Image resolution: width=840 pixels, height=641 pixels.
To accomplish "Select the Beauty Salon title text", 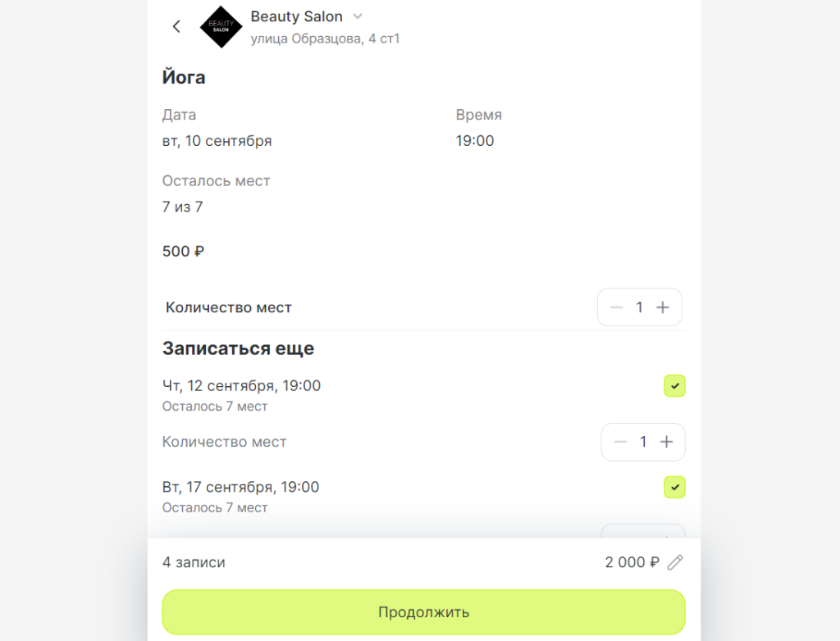I will (296, 16).
